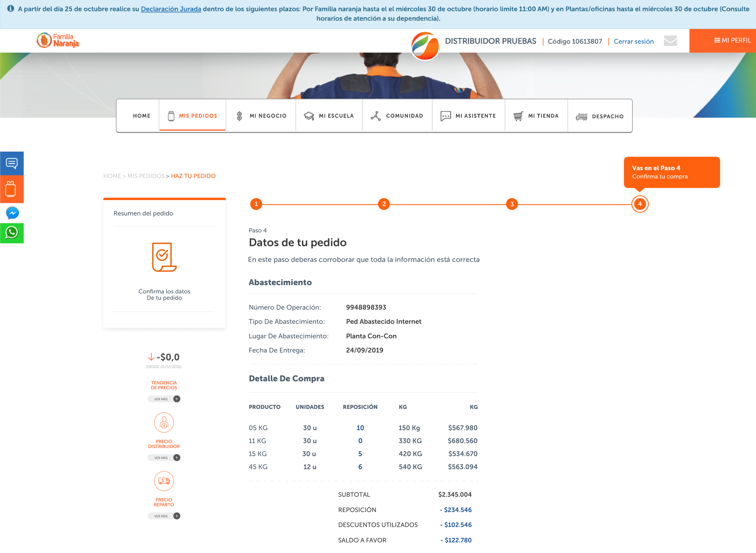Screen dimensions: 756x553
Task: Go to the HOME tab
Action: pos(141,116)
